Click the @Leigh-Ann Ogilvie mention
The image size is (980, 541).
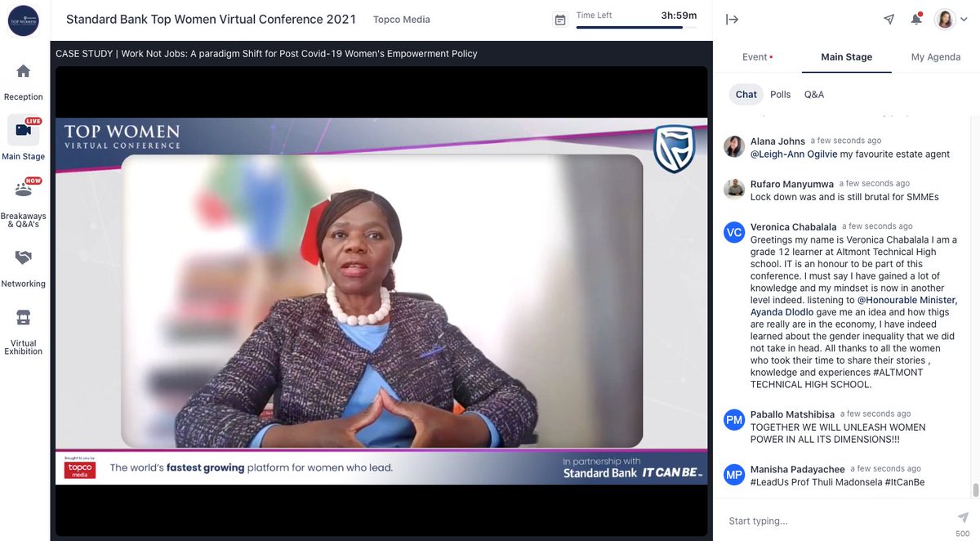[x=794, y=154]
